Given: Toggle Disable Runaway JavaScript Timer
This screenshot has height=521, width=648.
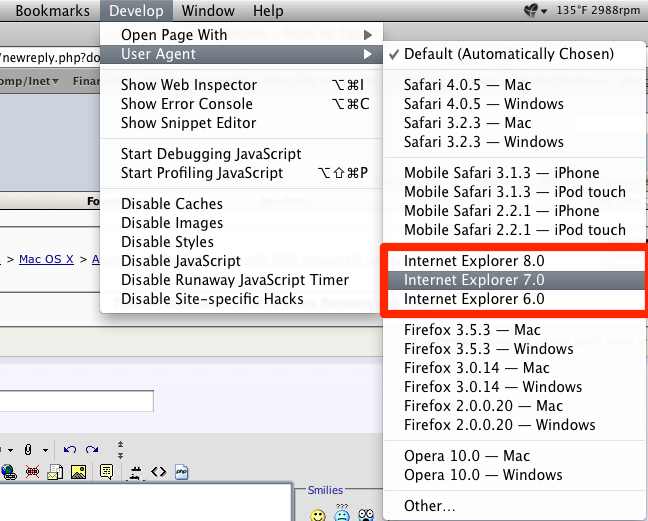Looking at the screenshot, I should [242, 280].
